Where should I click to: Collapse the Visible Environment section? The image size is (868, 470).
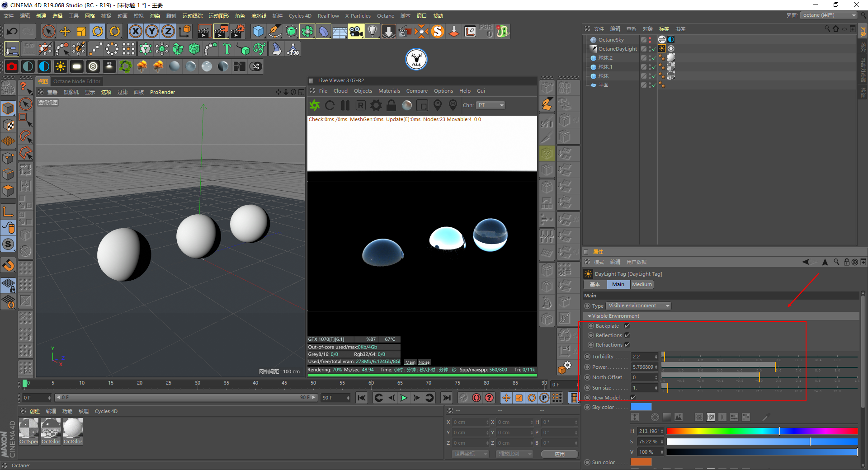pyautogui.click(x=590, y=316)
